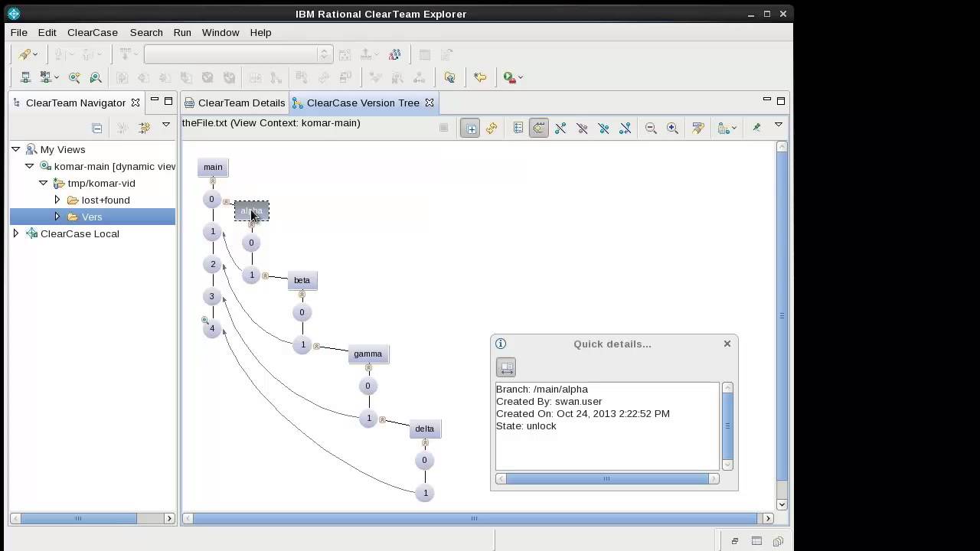The width and height of the screenshot is (980, 551).
Task: Click the highlighter icon in version tree toolbar
Action: [x=697, y=129]
